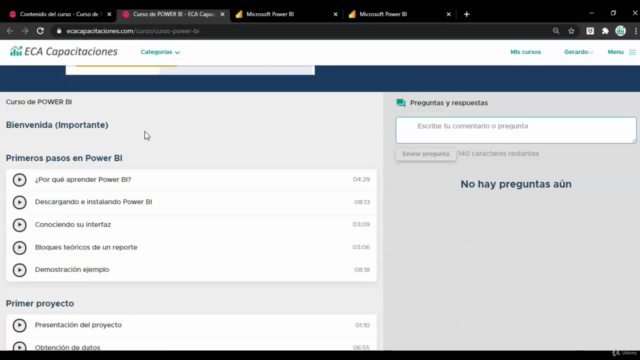Open the 'Demostración ejemplo' lesson title
The width and height of the screenshot is (640, 360).
click(x=72, y=270)
